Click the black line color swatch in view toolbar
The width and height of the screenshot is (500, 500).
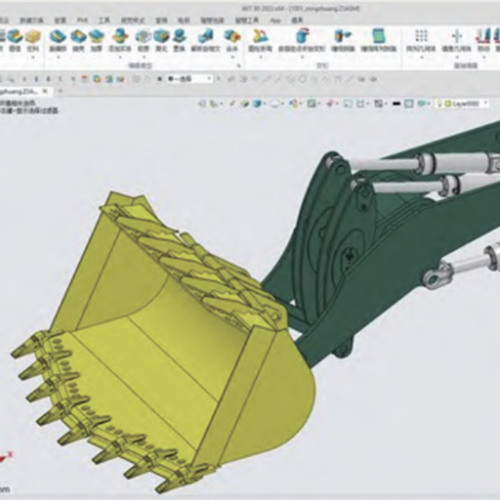(396, 104)
